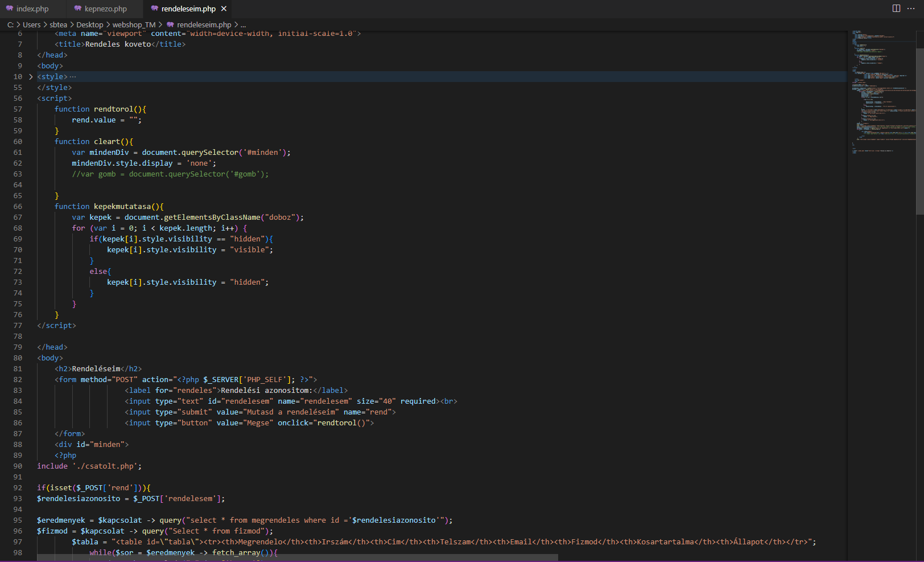Close the rendeleseim.php tab
924x562 pixels.
coord(224,9)
